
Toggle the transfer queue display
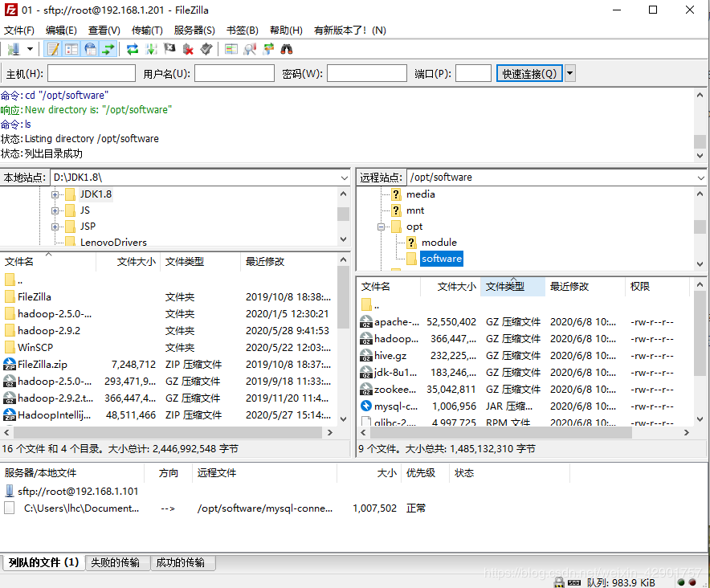[x=108, y=49]
